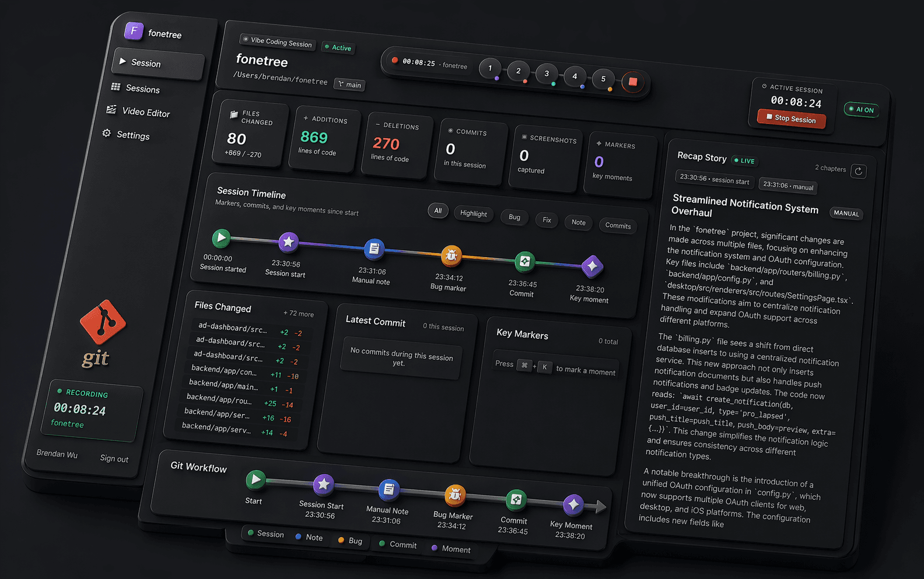Click the fonetree purple F logo
Image resolution: width=924 pixels, height=579 pixels.
point(134,31)
